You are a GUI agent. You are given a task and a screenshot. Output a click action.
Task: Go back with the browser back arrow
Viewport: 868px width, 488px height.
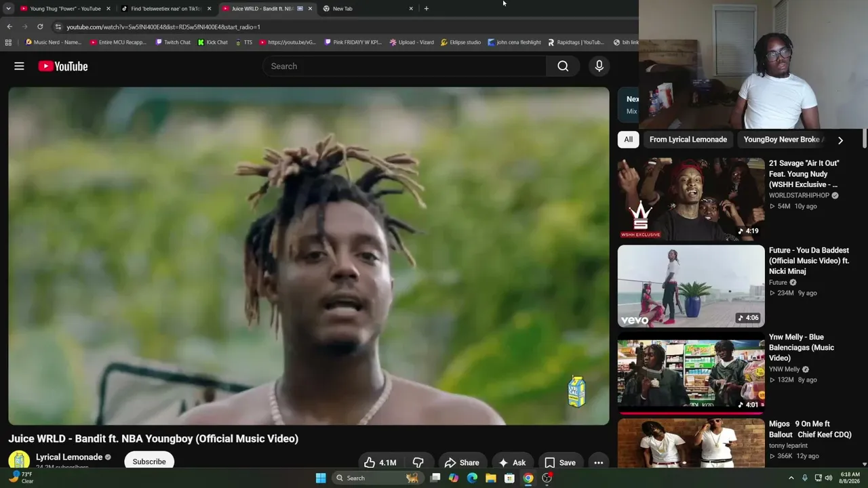[x=9, y=26]
